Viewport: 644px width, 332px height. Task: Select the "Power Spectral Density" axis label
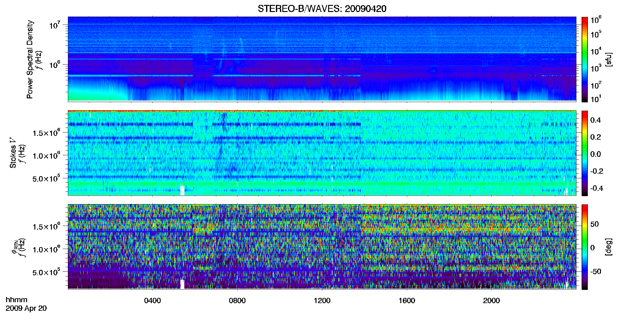[x=30, y=59]
